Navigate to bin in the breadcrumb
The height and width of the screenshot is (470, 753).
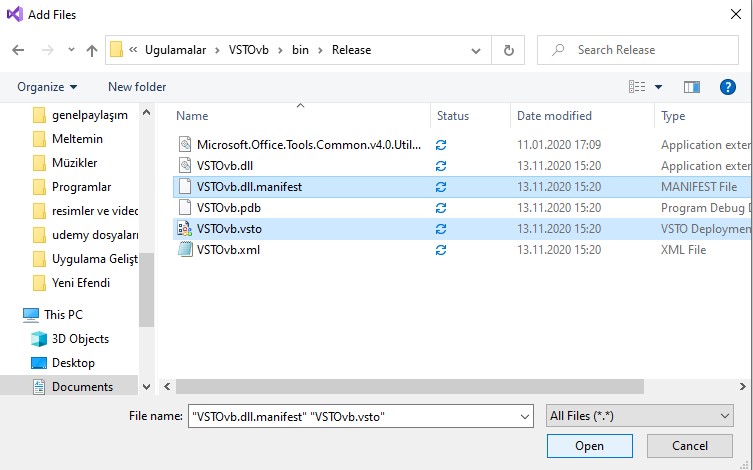pyautogui.click(x=300, y=50)
